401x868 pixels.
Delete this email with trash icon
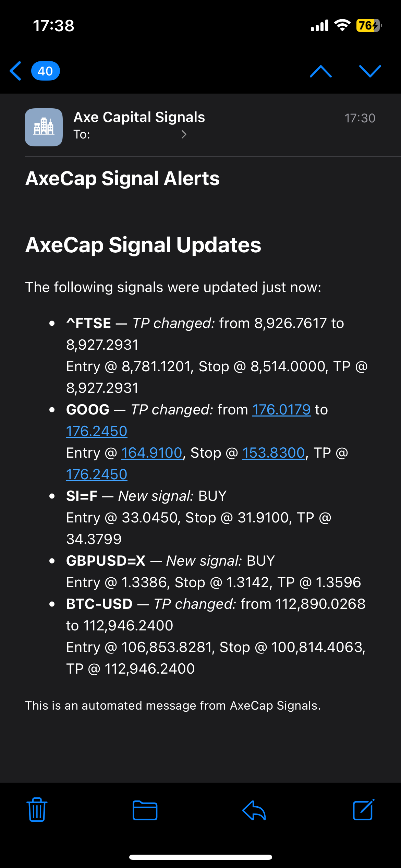(37, 810)
